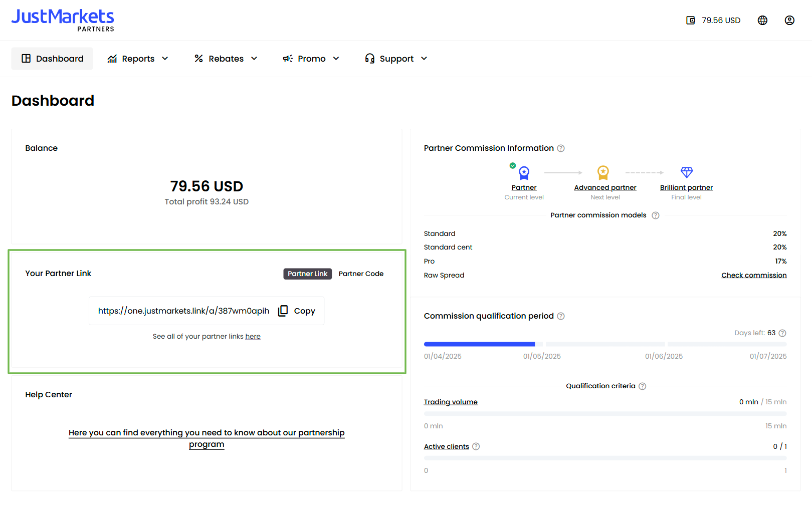
Task: Expand the Promo dropdown chevron
Action: (336, 59)
